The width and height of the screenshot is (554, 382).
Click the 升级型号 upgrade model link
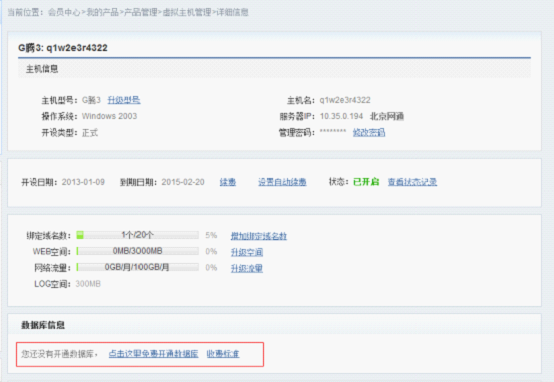(x=124, y=100)
